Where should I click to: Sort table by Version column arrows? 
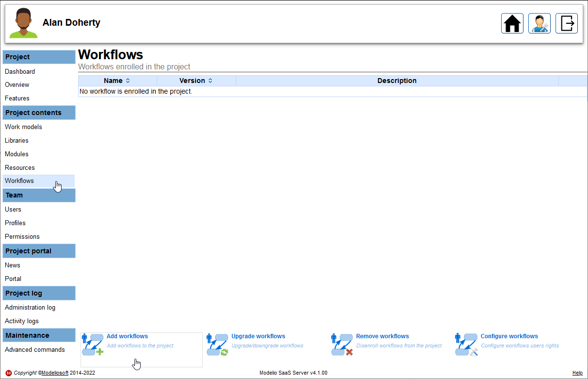[210, 81]
